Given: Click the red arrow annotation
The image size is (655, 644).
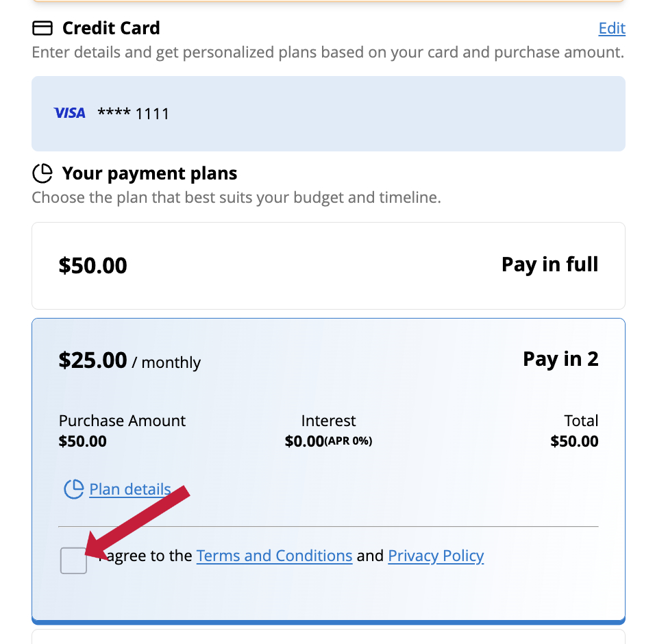Looking at the screenshot, I should click(138, 521).
